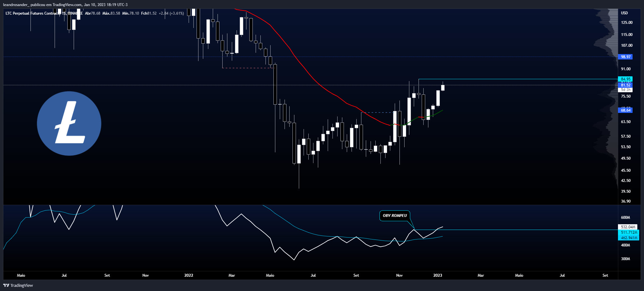Click the 5d 3h countdown label
The height and width of the screenshot is (291, 644).
click(625, 90)
